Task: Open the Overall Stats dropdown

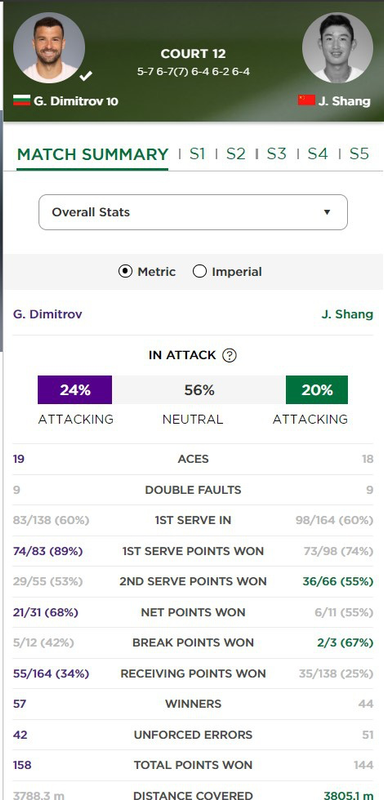Action: pyautogui.click(x=193, y=212)
